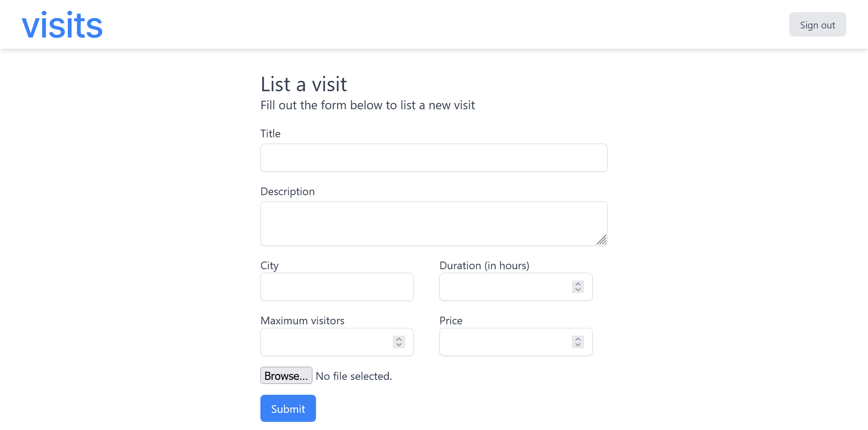Click inside the Description textarea
The height and width of the screenshot is (430, 868).
tap(434, 223)
